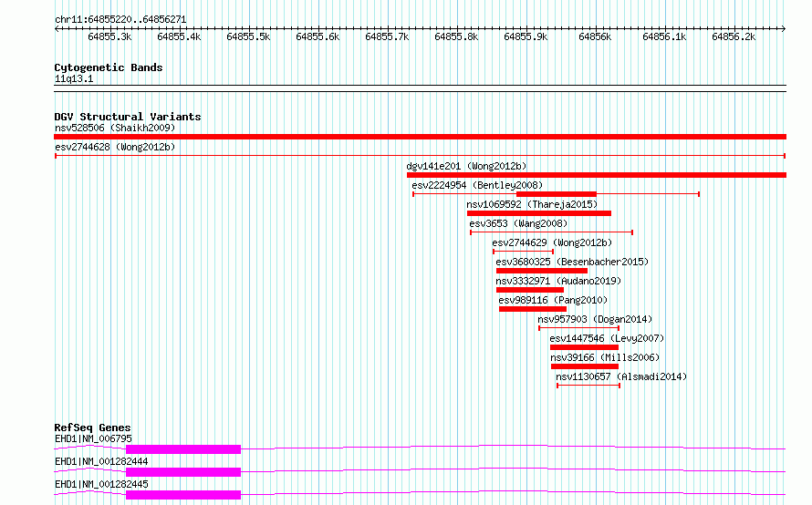The width and height of the screenshot is (812, 505).
Task: Select the RefSeq Genes track title
Action: coord(93,428)
